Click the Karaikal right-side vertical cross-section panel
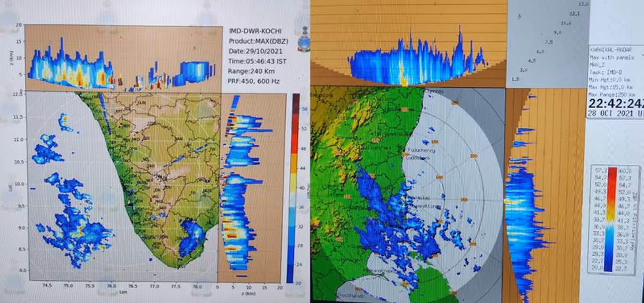Image resolution: width=644 pixels, height=303 pixels. 544,196
